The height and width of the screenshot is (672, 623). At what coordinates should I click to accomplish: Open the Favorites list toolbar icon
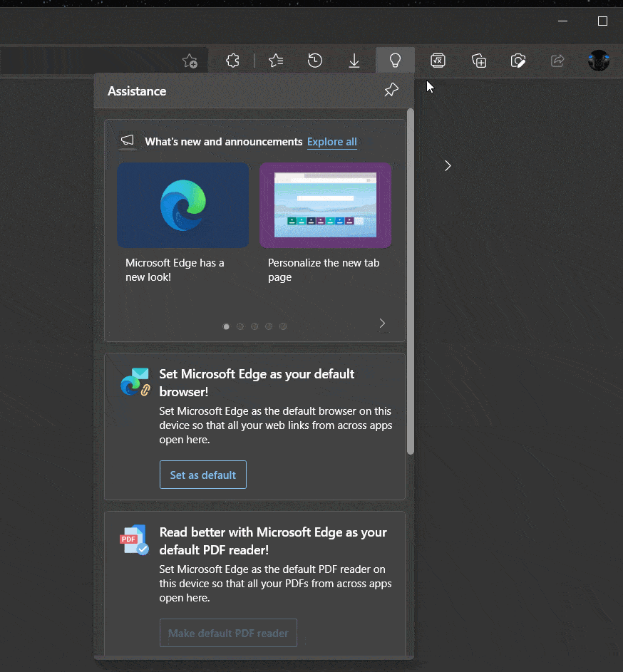[x=276, y=61]
